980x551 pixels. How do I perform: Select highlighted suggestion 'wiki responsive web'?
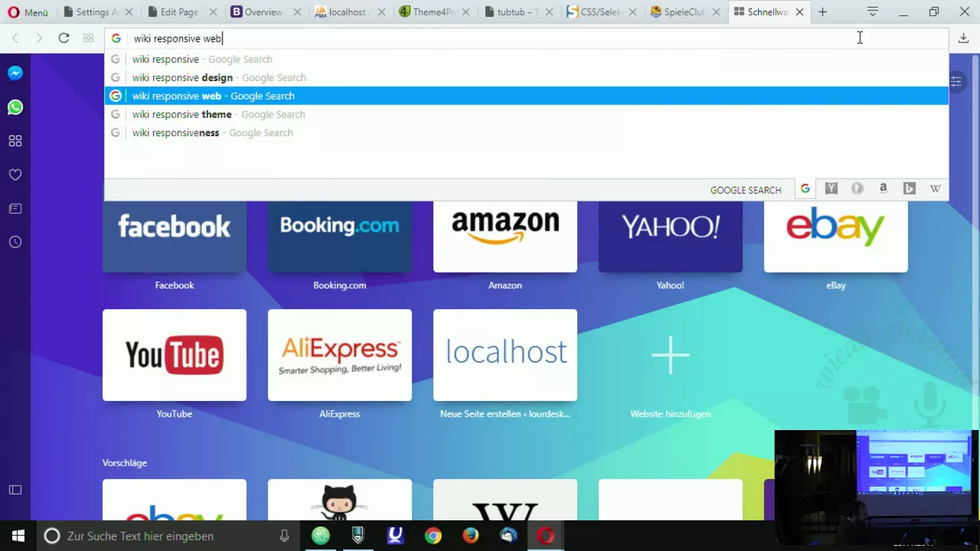(526, 96)
